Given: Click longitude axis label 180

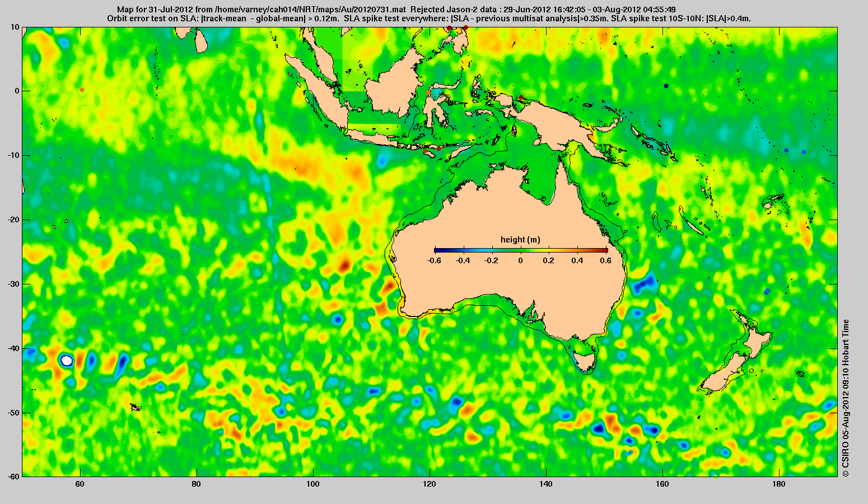Looking at the screenshot, I should point(779,483).
